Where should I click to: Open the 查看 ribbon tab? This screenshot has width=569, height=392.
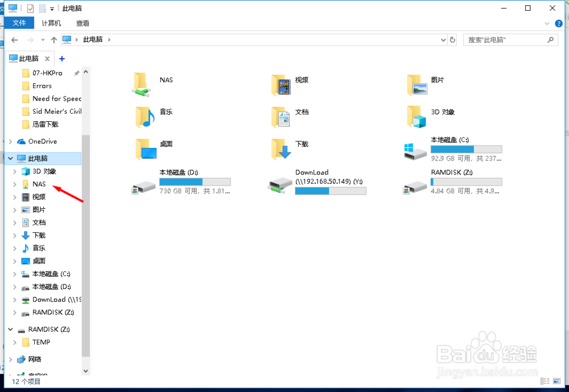pyautogui.click(x=83, y=23)
